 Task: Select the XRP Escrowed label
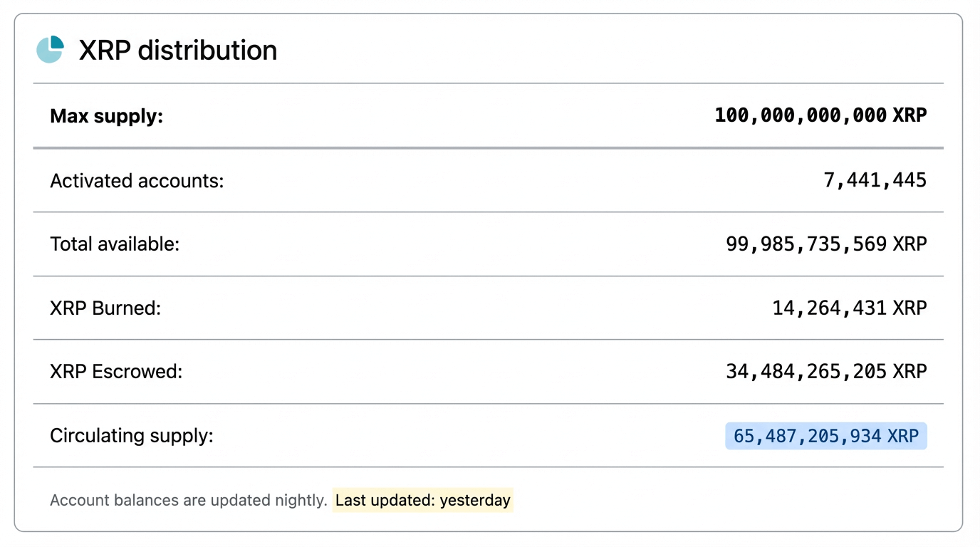coord(116,372)
